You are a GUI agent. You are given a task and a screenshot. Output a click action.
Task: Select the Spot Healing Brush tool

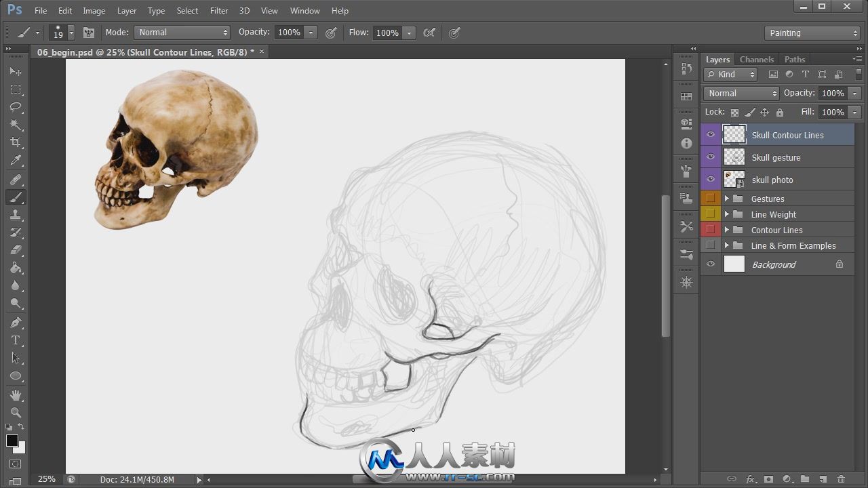click(x=16, y=180)
